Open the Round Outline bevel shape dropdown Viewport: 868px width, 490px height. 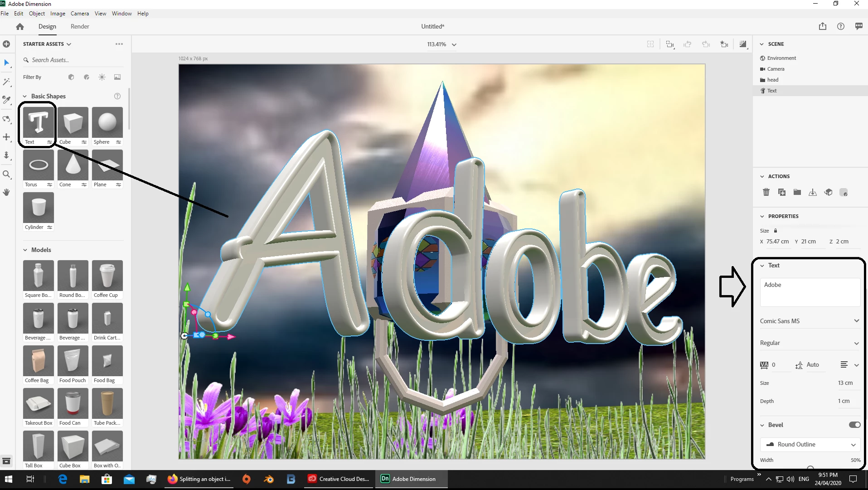(810, 445)
